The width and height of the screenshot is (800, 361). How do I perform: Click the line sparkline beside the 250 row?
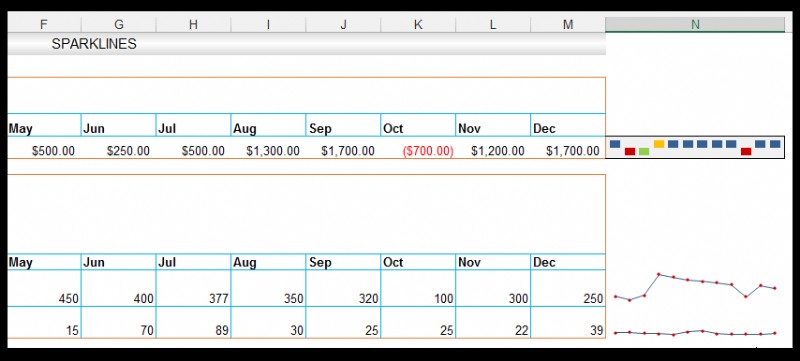695,288
